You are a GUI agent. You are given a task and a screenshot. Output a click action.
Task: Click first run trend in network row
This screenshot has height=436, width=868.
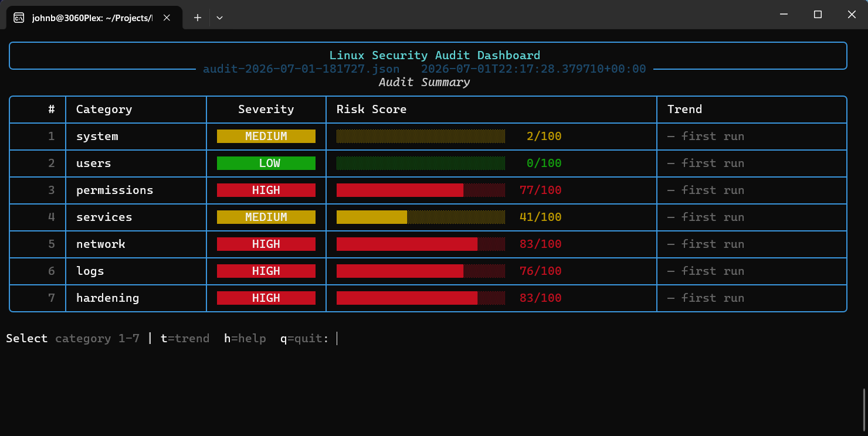pyautogui.click(x=706, y=244)
